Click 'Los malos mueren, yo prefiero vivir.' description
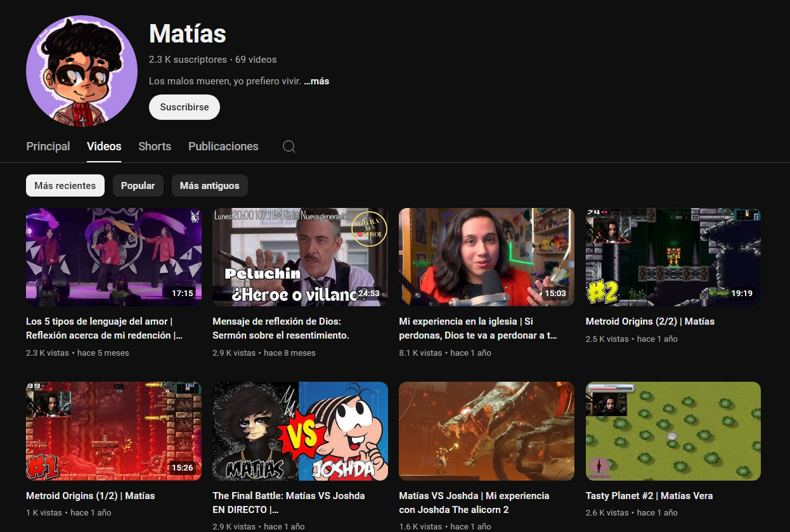The height and width of the screenshot is (532, 790). pyautogui.click(x=225, y=81)
